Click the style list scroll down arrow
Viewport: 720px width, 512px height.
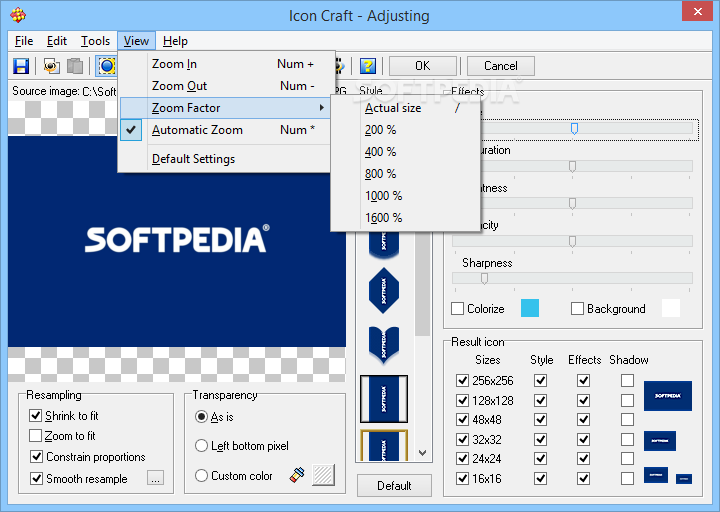[x=422, y=453]
